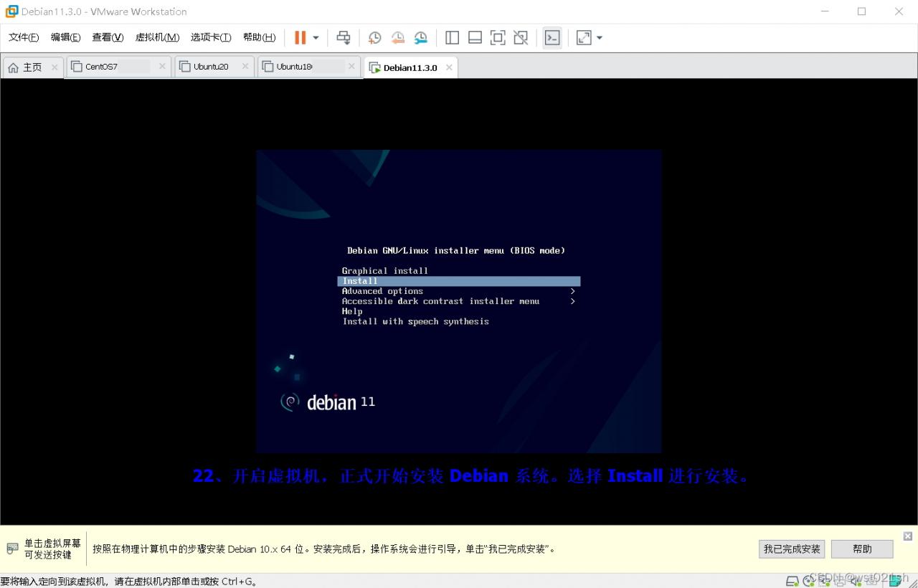
Task: Pause the virtual machine with the orange pause icon
Action: tap(301, 37)
